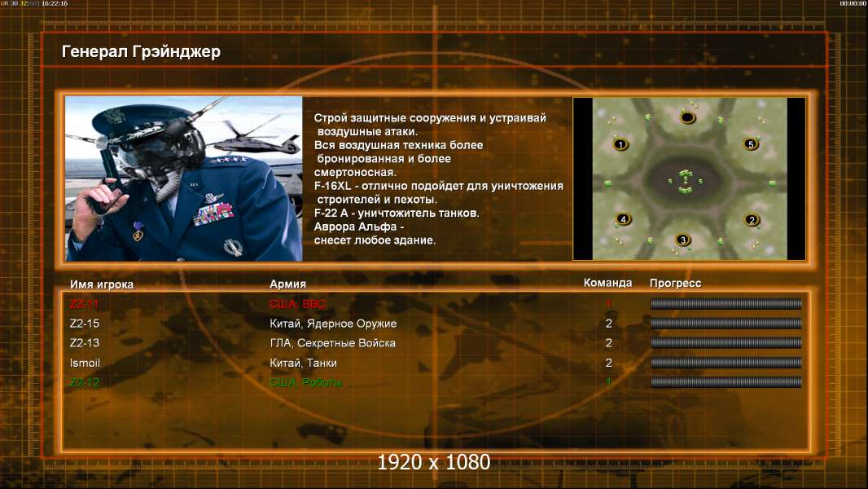The height and width of the screenshot is (489, 868).
Task: Click team number for Z2-11 row
Action: pos(608,303)
